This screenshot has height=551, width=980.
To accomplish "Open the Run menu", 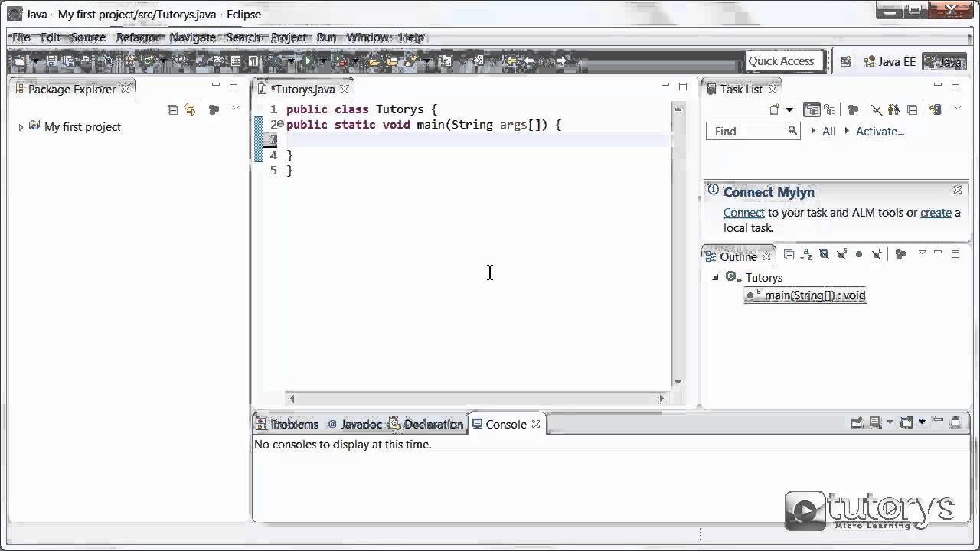I will point(326,37).
